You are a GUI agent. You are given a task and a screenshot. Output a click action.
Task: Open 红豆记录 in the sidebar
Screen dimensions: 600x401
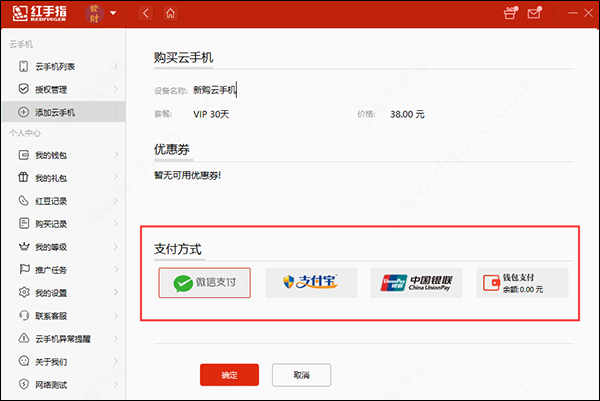pos(64,200)
